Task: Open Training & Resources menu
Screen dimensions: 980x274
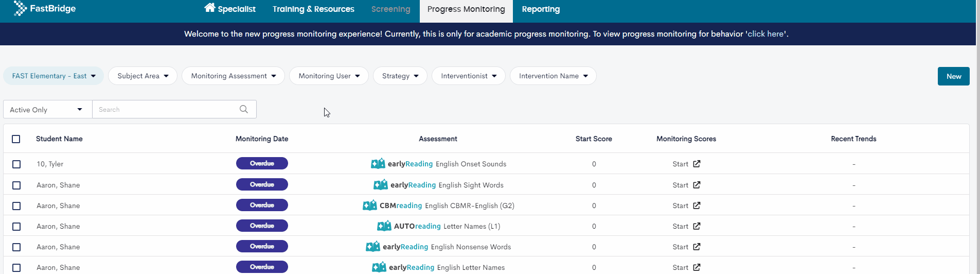Action: (x=313, y=9)
